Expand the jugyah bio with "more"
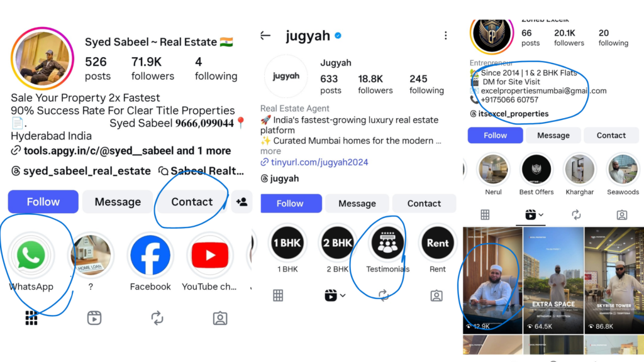 point(270,151)
